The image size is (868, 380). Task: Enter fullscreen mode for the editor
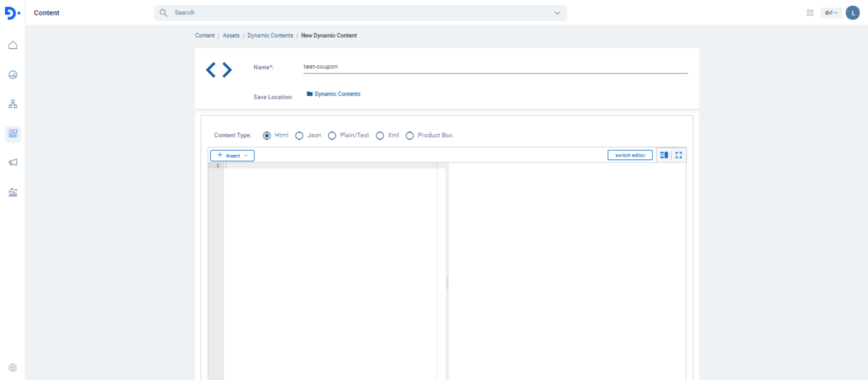679,155
